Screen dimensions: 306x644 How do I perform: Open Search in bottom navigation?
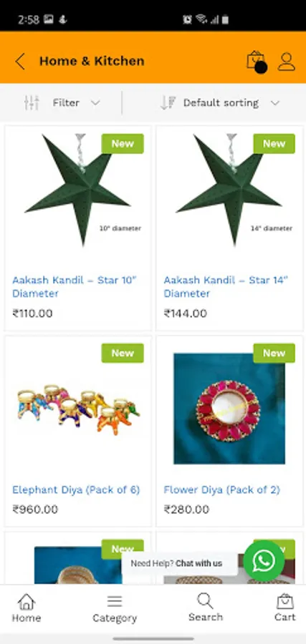coord(206,607)
